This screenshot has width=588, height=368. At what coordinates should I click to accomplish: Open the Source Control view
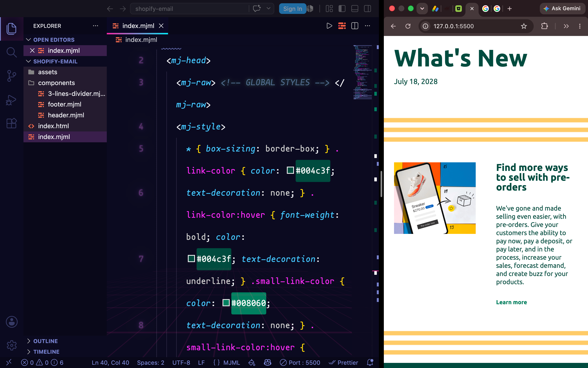[x=11, y=76]
